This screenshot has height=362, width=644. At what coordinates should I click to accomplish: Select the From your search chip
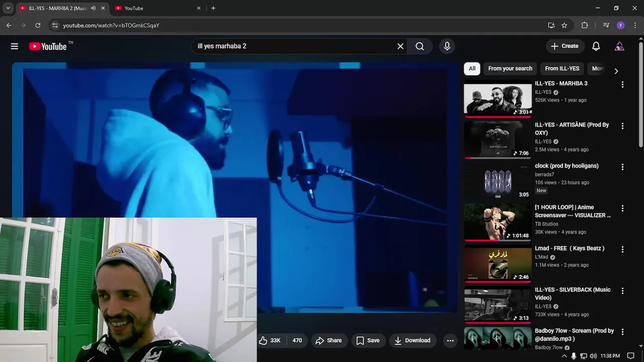[510, 69]
